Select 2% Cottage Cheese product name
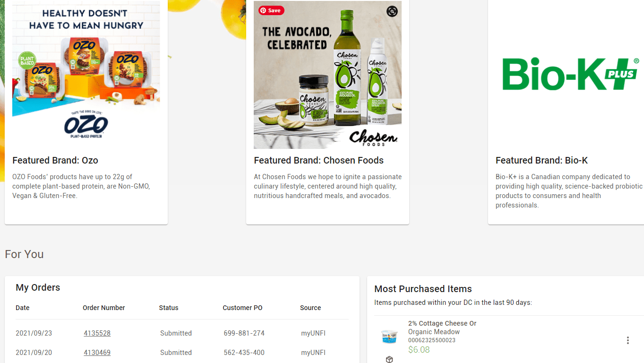The width and height of the screenshot is (644, 363). [442, 323]
